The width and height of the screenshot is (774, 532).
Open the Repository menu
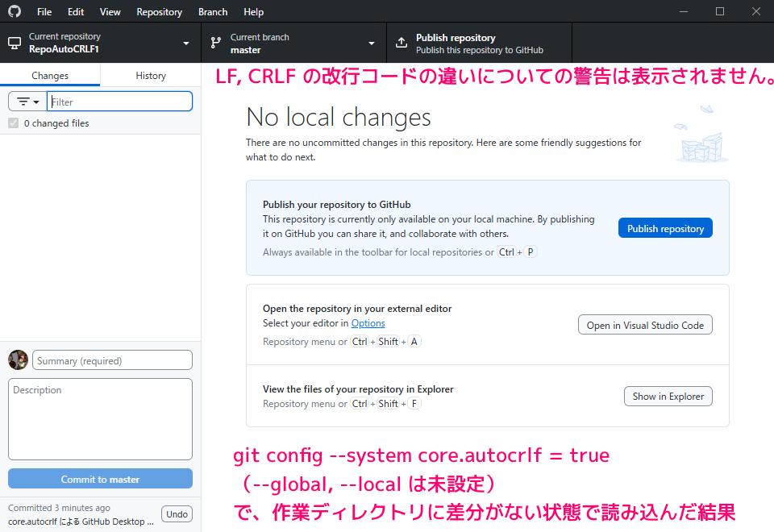click(159, 12)
